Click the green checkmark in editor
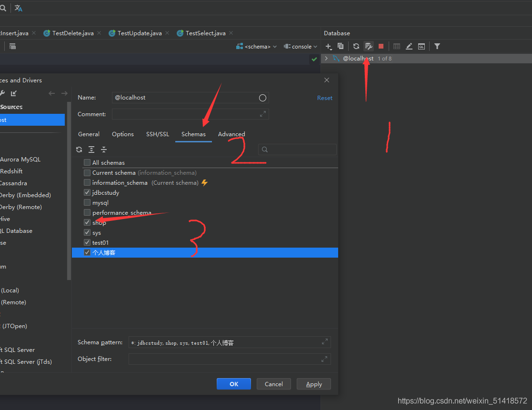This screenshot has width=532, height=410. click(314, 60)
